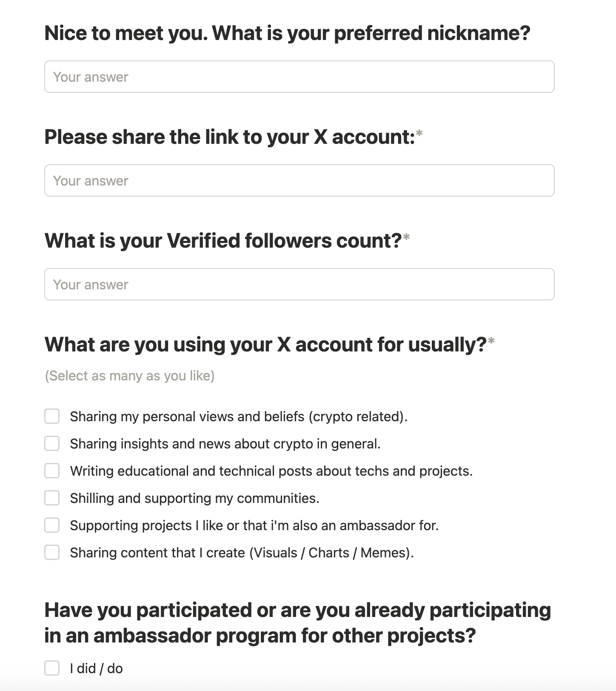
Task: Enable the educational and technical posts checkbox
Action: coord(52,471)
